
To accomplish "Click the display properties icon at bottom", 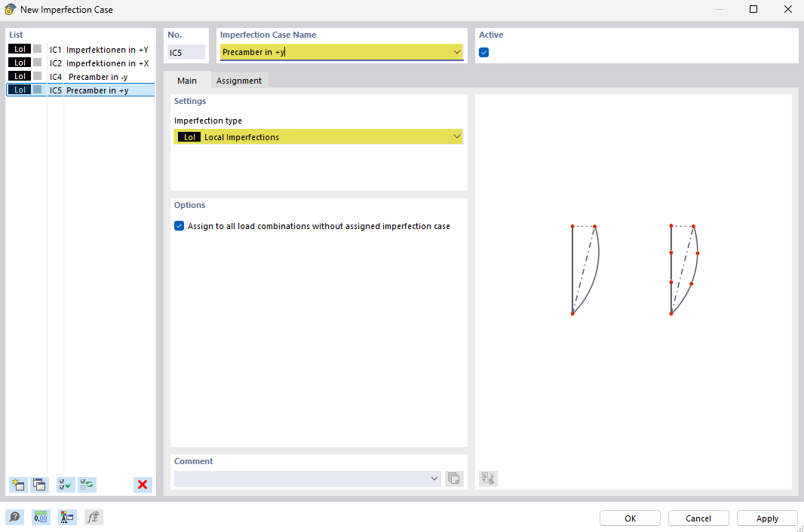I will pyautogui.click(x=67, y=517).
